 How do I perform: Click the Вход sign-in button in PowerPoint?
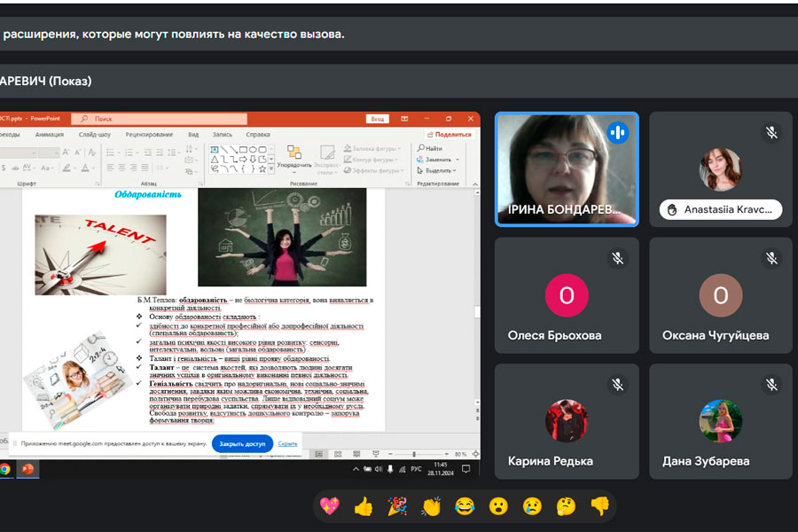click(378, 119)
